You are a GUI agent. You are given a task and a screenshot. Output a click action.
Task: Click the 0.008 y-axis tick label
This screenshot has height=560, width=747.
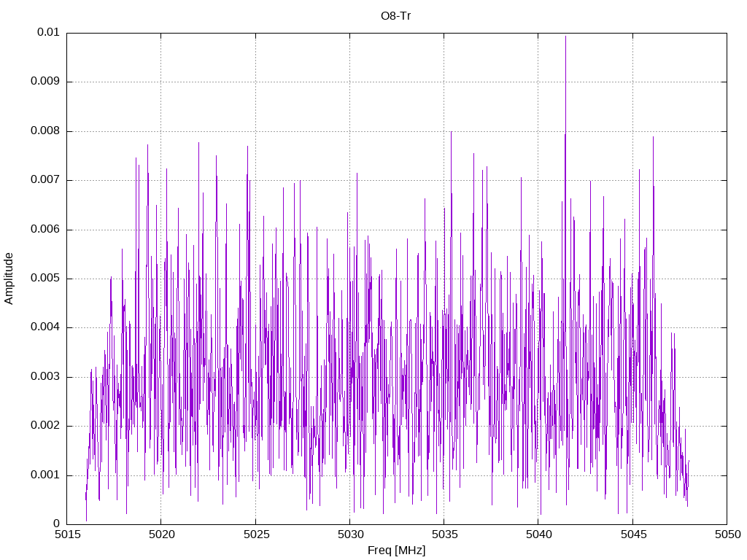pos(44,131)
